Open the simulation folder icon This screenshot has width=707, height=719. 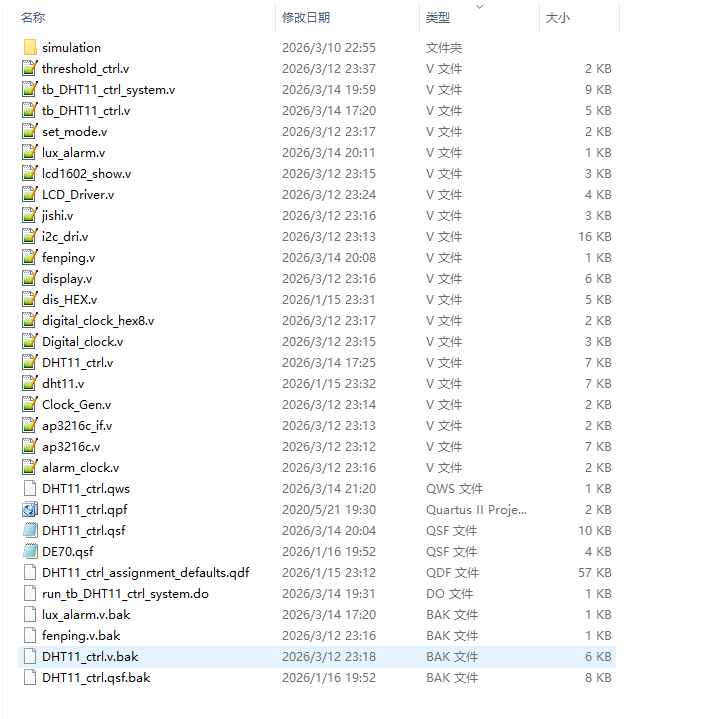(x=30, y=47)
